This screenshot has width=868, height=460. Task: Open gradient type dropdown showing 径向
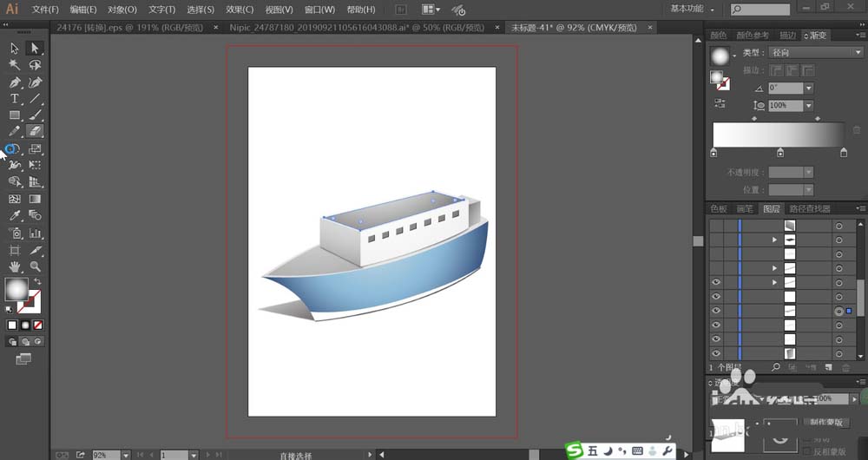tap(816, 53)
